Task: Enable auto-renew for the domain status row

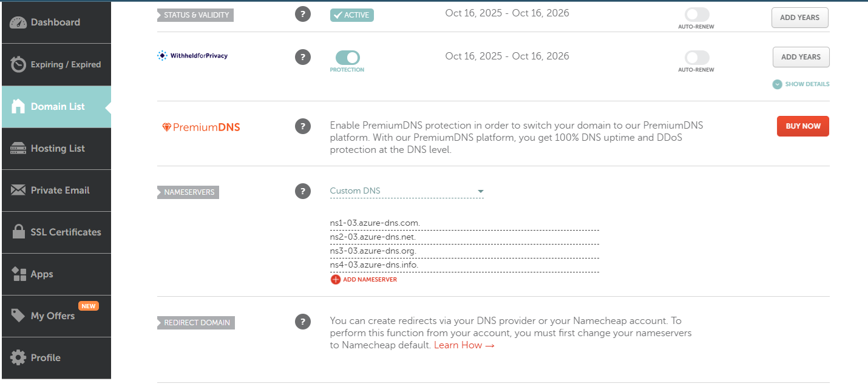Action: pyautogui.click(x=696, y=15)
